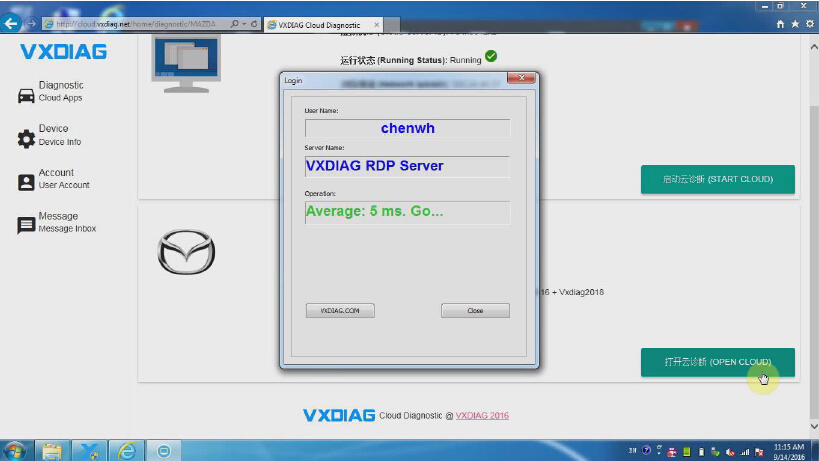Click the VXDIAG logo in sidebar
819x461 pixels.
64,52
